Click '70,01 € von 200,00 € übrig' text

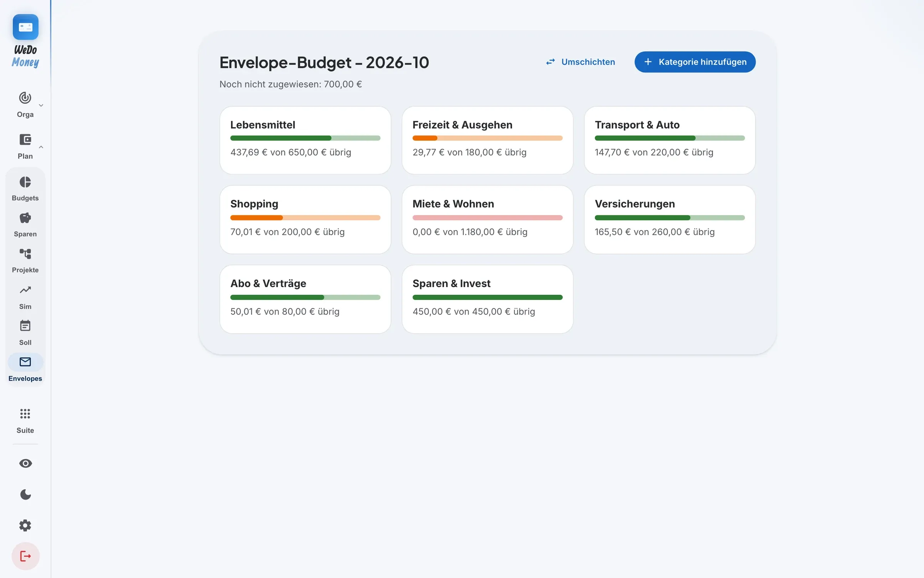coord(287,232)
